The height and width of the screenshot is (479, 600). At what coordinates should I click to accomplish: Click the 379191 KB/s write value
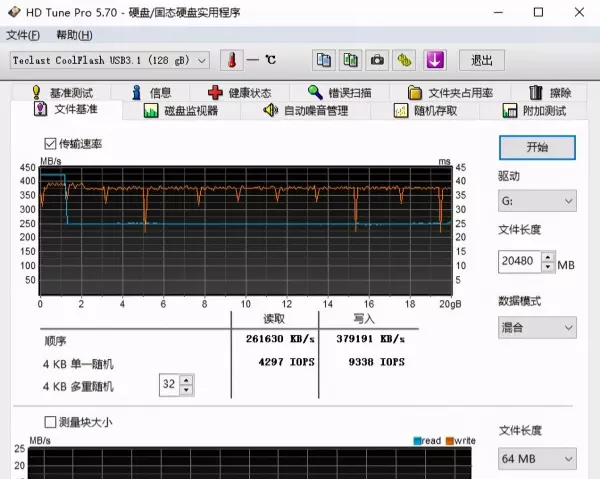(x=370, y=339)
